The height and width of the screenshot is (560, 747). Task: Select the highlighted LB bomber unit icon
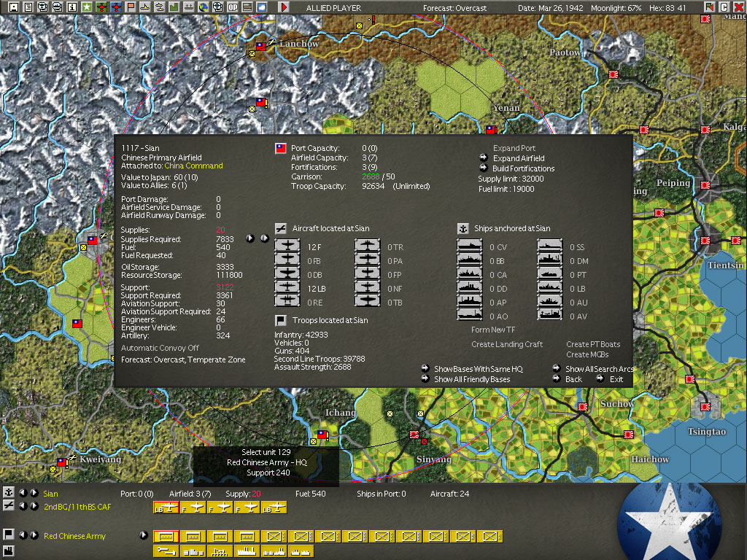click(166, 508)
